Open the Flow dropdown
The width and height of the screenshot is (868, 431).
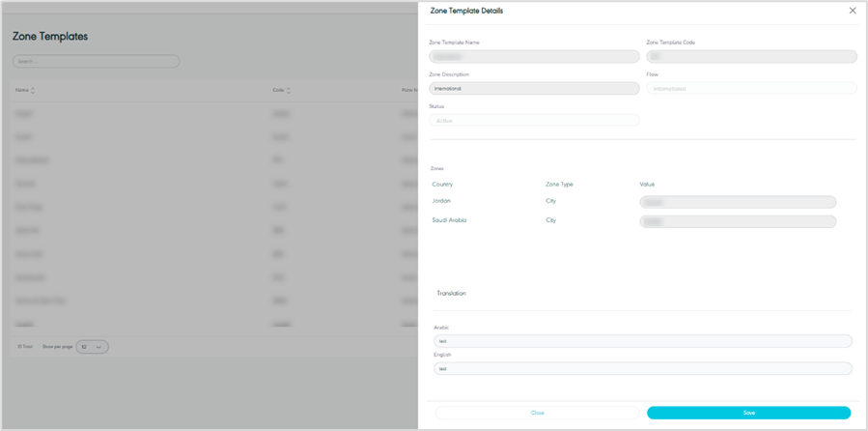[x=751, y=89]
